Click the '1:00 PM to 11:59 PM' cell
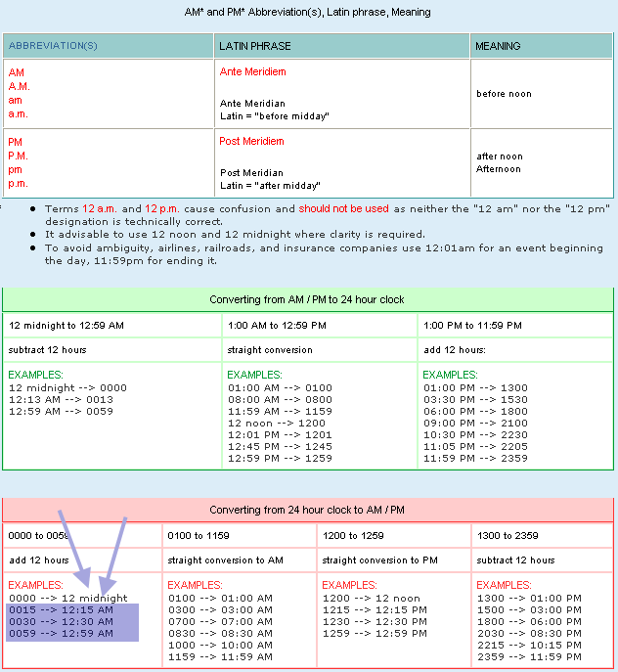618x672 pixels. pyautogui.click(x=515, y=326)
